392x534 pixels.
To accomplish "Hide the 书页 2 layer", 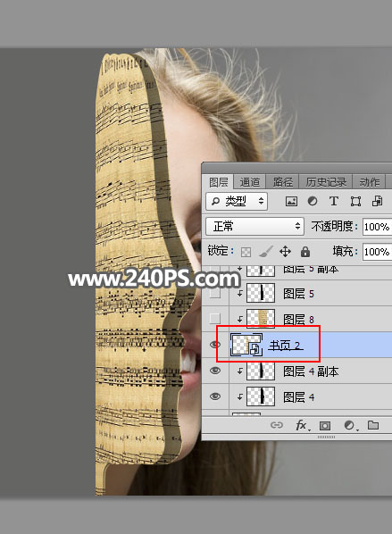I will point(215,345).
